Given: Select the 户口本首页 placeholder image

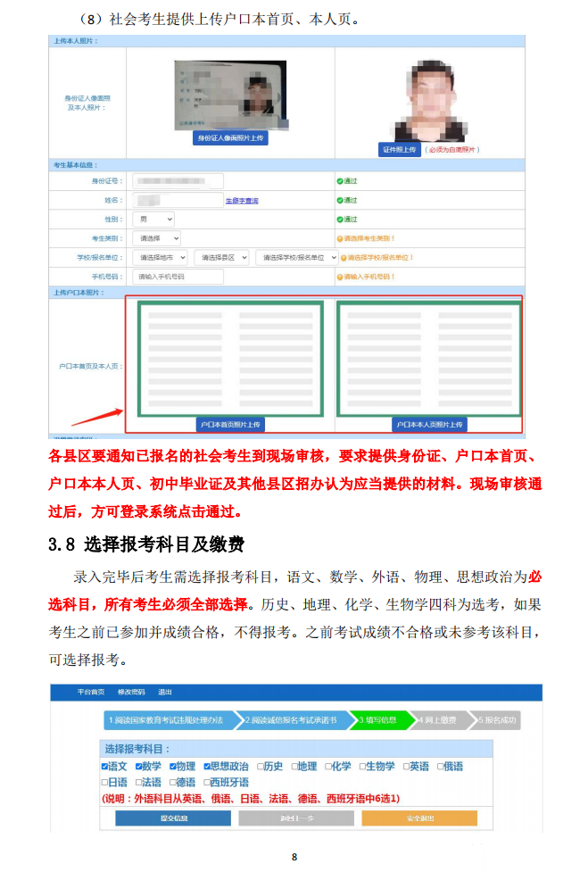Looking at the screenshot, I should 230,359.
